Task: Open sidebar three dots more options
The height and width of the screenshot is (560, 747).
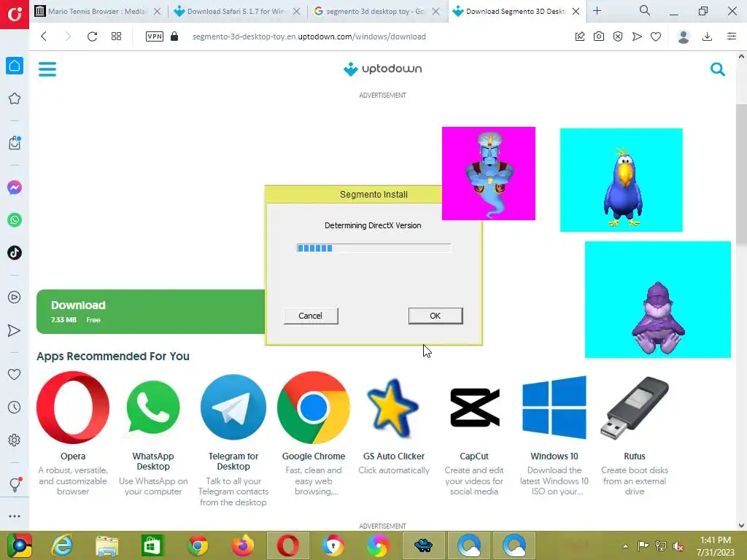Action: click(15, 516)
